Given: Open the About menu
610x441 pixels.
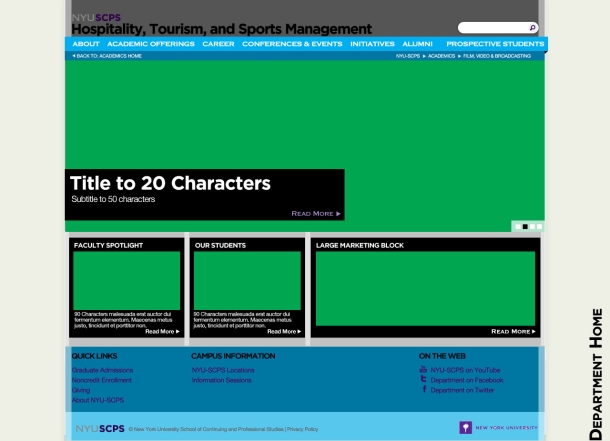Looking at the screenshot, I should [86, 44].
